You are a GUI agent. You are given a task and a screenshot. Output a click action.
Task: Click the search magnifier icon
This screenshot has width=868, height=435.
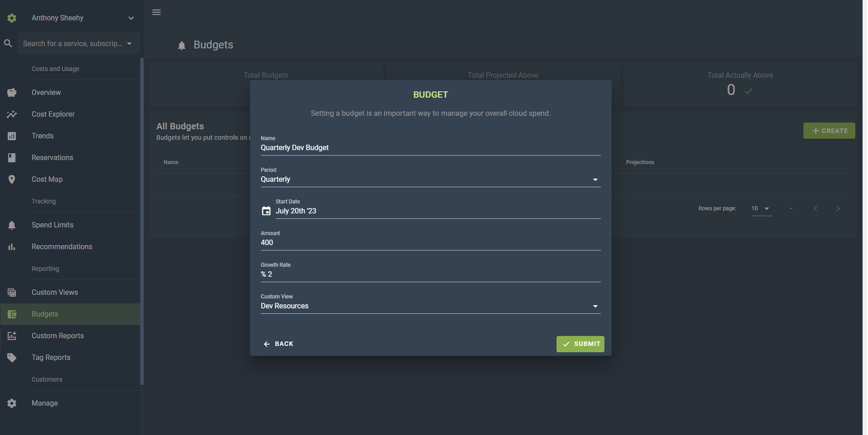[8, 43]
